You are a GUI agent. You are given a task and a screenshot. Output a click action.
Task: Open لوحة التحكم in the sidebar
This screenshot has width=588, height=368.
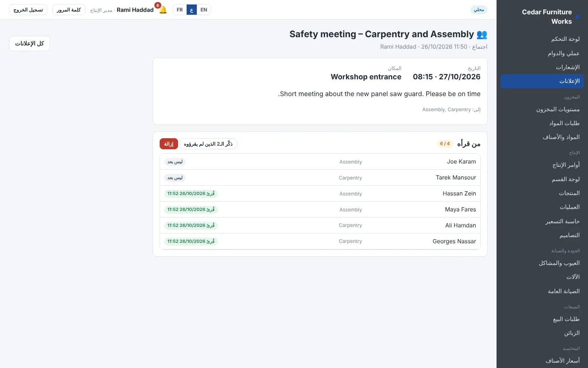point(542,39)
